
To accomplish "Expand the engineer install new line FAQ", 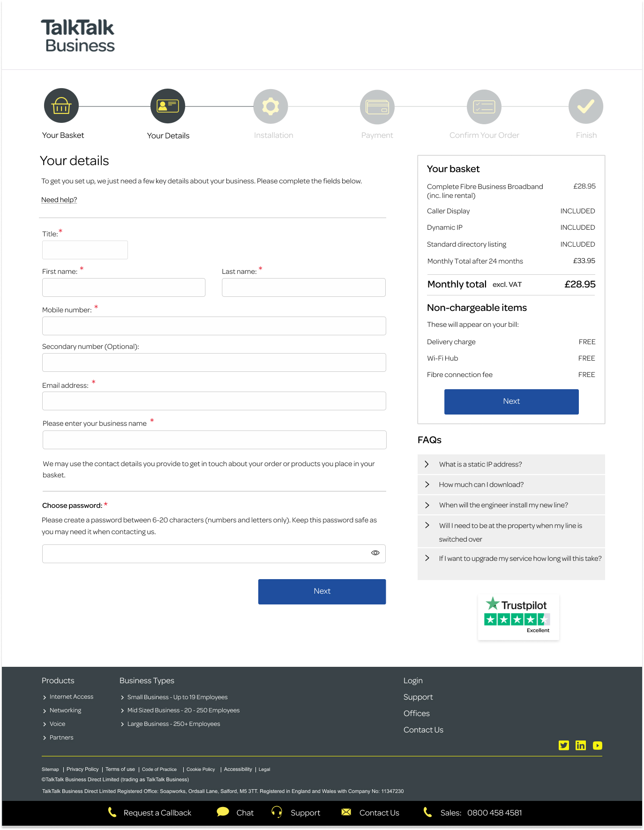I will coord(503,505).
